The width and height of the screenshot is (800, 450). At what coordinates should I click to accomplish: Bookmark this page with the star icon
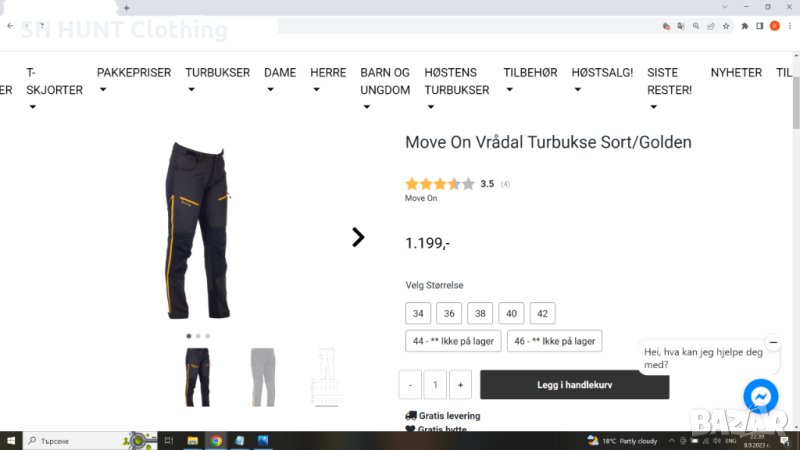[726, 26]
